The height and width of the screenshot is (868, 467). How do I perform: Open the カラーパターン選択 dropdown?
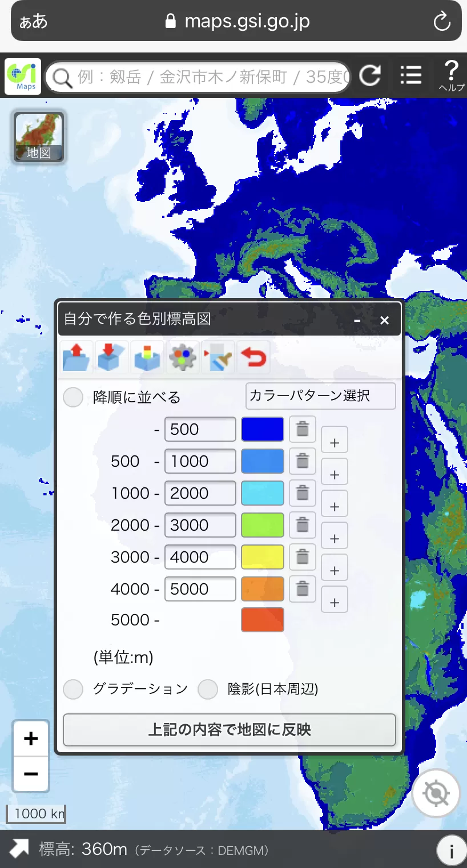(x=320, y=396)
